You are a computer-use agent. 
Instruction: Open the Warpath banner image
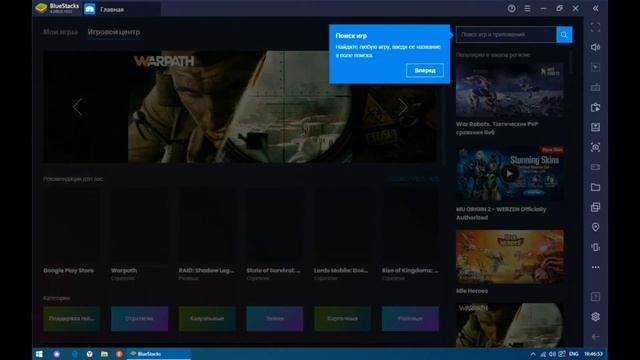240,107
